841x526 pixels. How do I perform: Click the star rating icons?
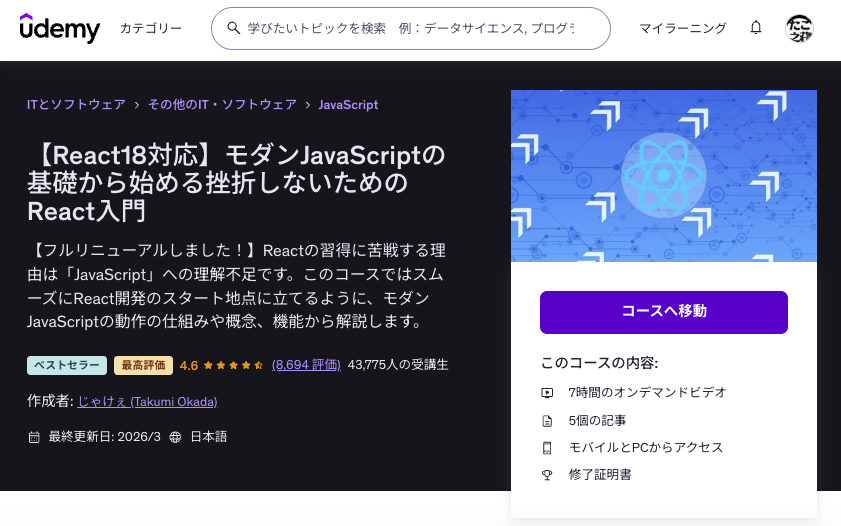coord(233,365)
